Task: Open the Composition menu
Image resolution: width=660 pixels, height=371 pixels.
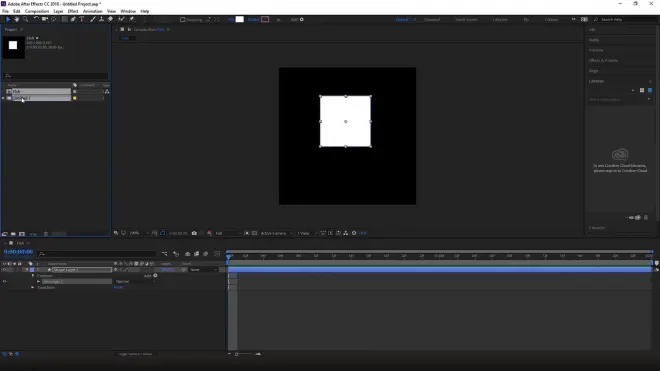Action: [37, 11]
